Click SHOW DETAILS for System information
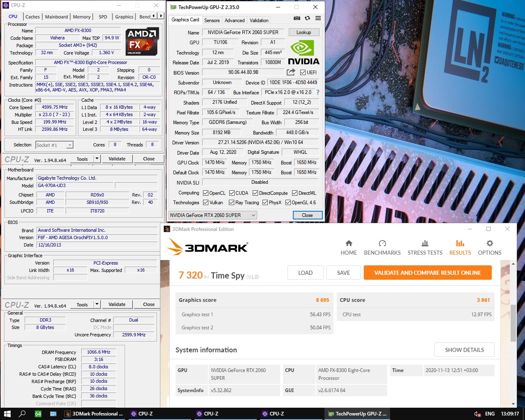Image resolution: width=525 pixels, height=420 pixels. tap(464, 350)
